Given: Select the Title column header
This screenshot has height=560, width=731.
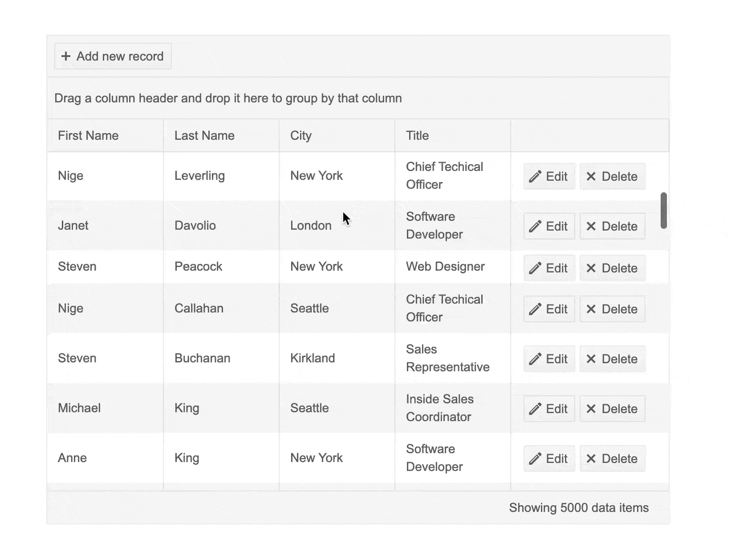Looking at the screenshot, I should (417, 135).
